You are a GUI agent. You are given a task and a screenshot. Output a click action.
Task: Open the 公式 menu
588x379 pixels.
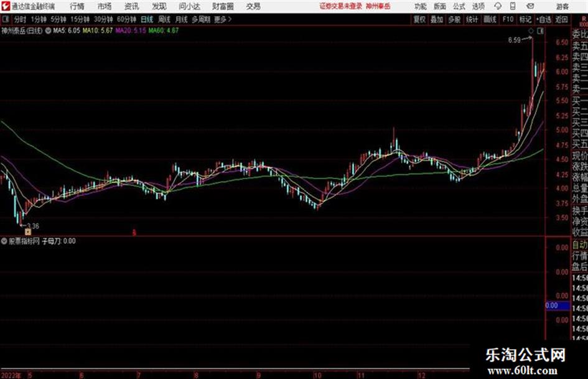459,6
